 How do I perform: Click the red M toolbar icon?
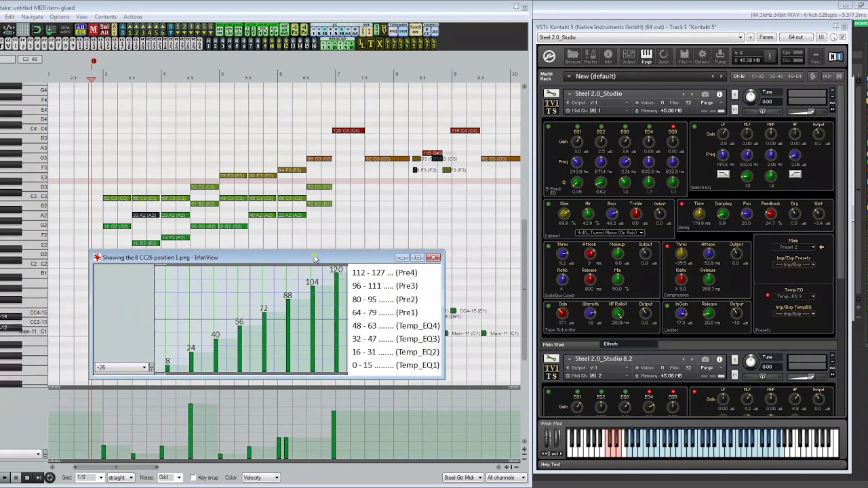[x=94, y=30]
